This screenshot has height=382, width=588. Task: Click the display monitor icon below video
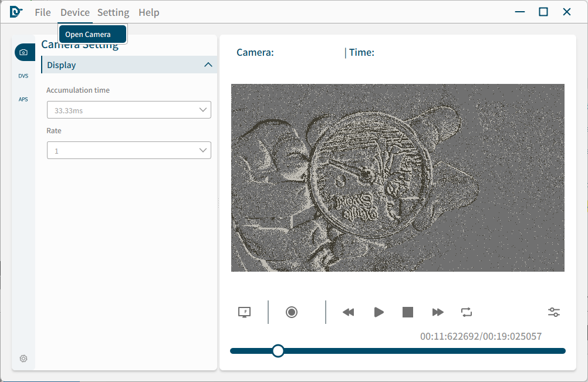245,312
